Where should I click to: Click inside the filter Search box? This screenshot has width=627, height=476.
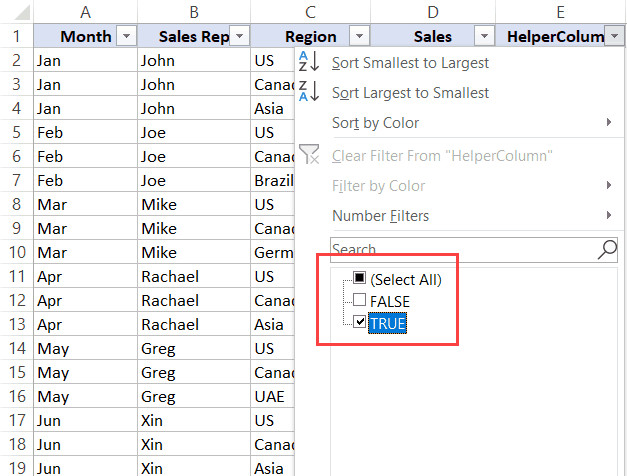460,249
